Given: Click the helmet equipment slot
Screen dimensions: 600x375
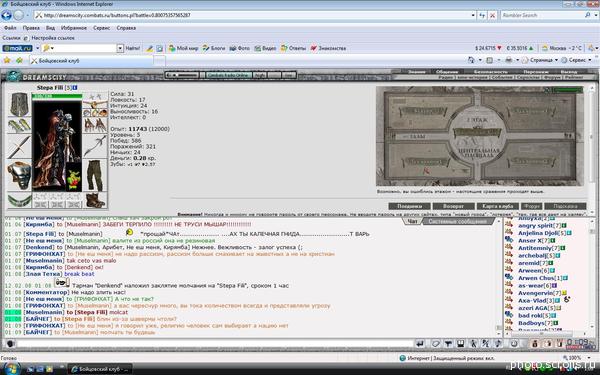Looking at the screenshot, I should (19, 104).
